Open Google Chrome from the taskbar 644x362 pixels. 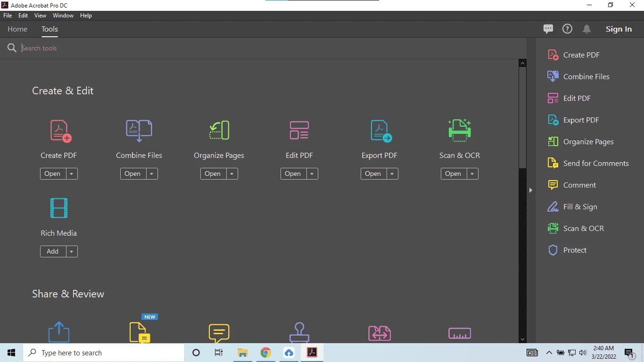tap(266, 353)
